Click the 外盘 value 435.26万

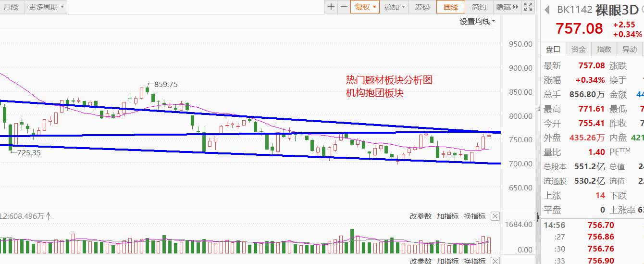tap(587, 138)
